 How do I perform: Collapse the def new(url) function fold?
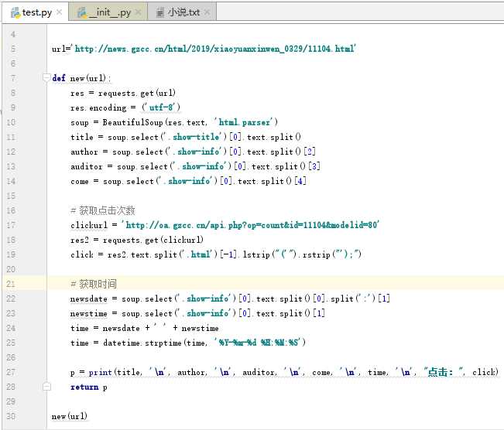[x=47, y=77]
